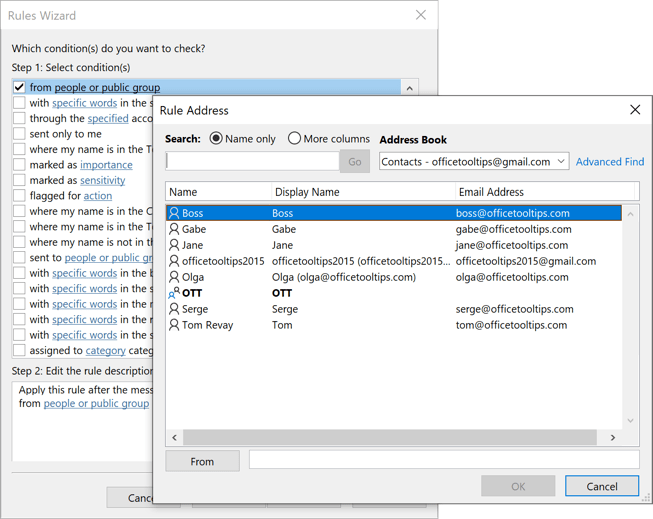
Task: Click the contact icon for Jane
Action: [174, 245]
